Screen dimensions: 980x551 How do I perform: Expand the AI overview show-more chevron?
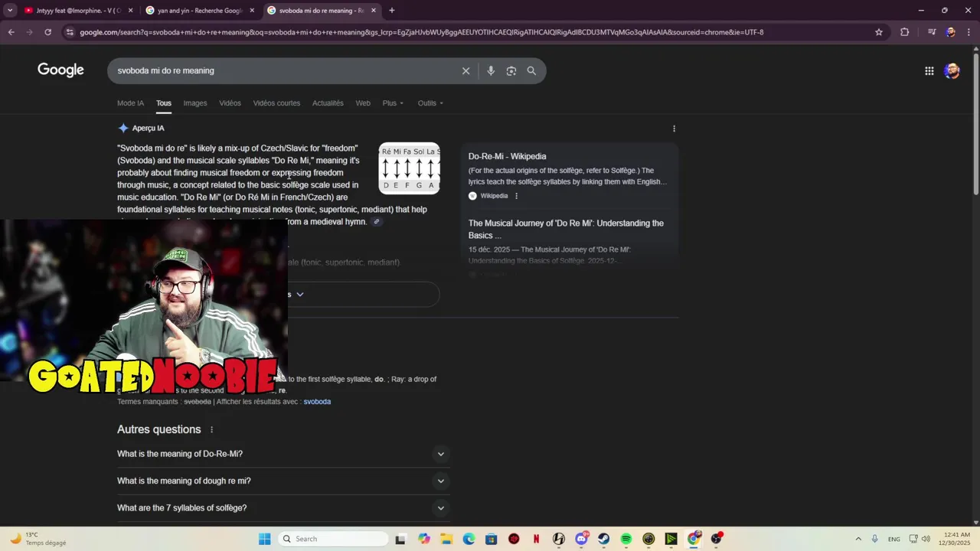pos(300,294)
